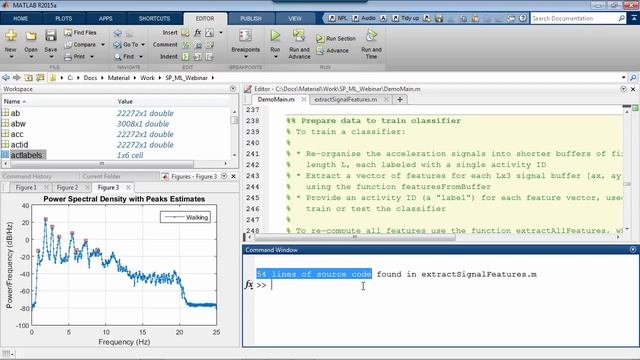Click the Compare button
The height and width of the screenshot is (360, 640).
[x=80, y=44]
